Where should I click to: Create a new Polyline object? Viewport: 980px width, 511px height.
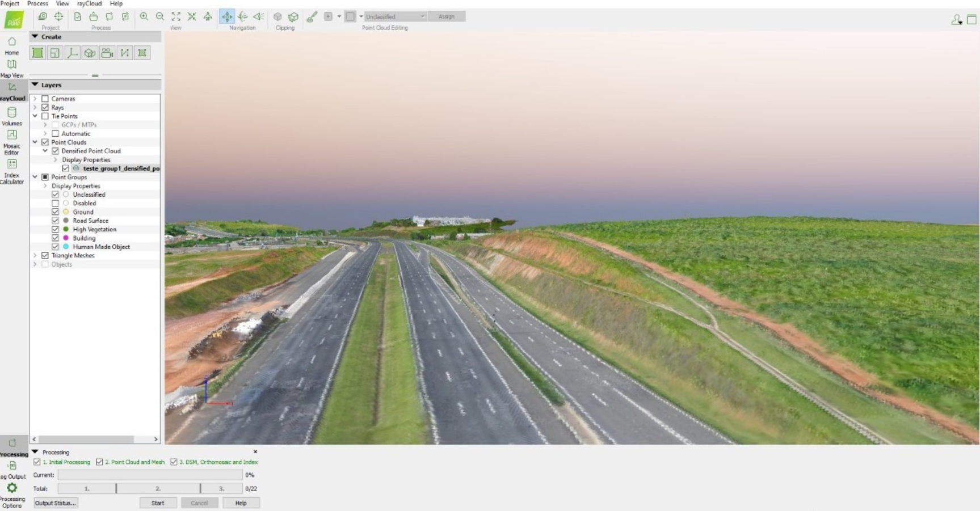pos(125,53)
